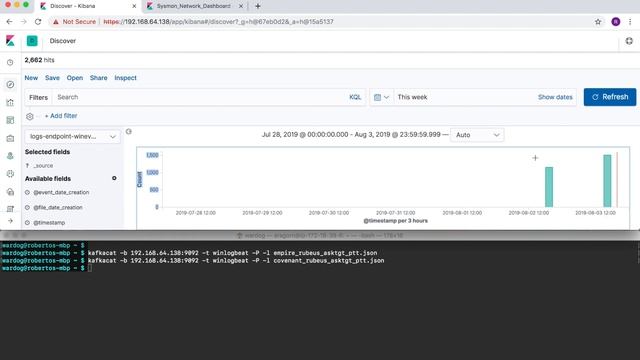Viewport: 640px width, 360px height.
Task: Click New in the Discover menu
Action: (31, 78)
